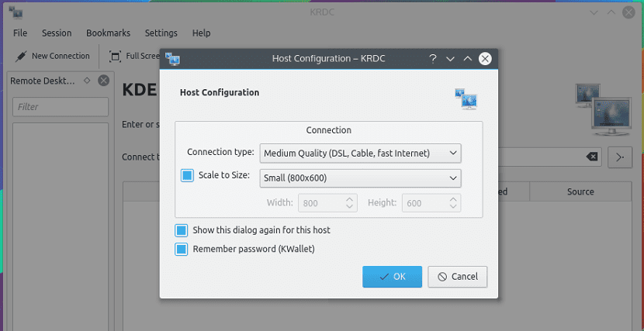Image resolution: width=644 pixels, height=331 pixels.
Task: Click the dialog help question mark icon
Action: coord(432,59)
